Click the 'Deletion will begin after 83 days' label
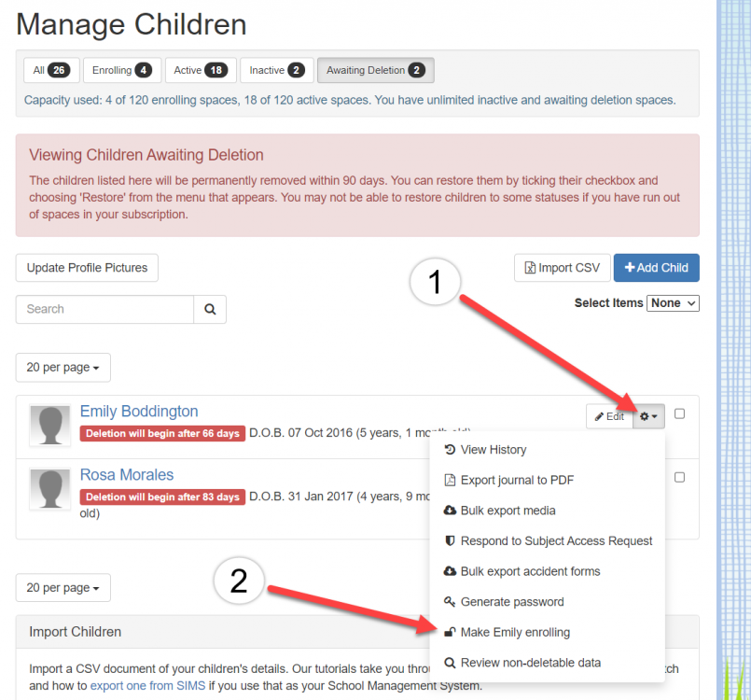751x700 pixels. 162,497
